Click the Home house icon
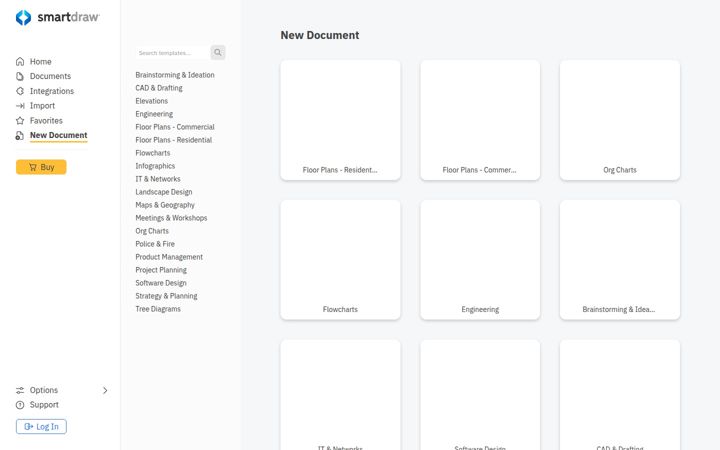 20,62
